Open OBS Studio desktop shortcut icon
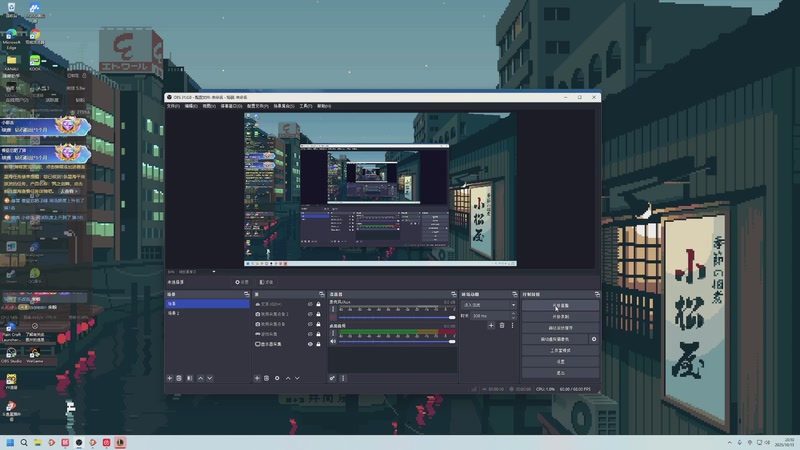Image resolution: width=800 pixels, height=450 pixels. (x=11, y=355)
